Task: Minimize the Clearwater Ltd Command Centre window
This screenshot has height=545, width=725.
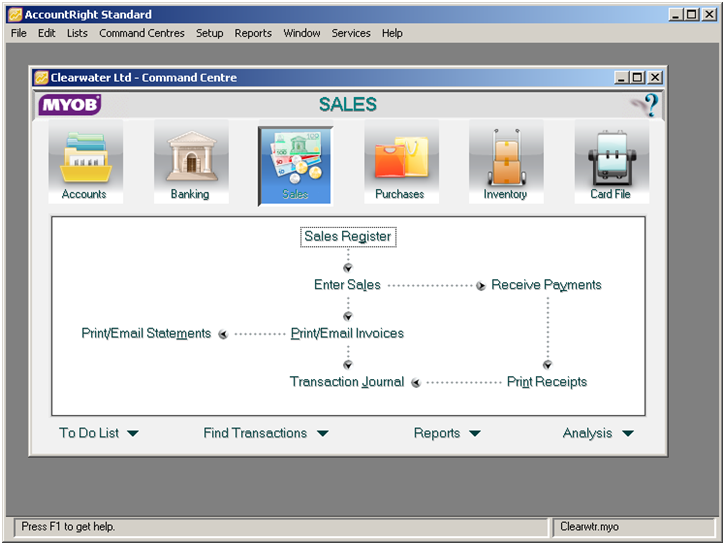Action: pos(621,78)
